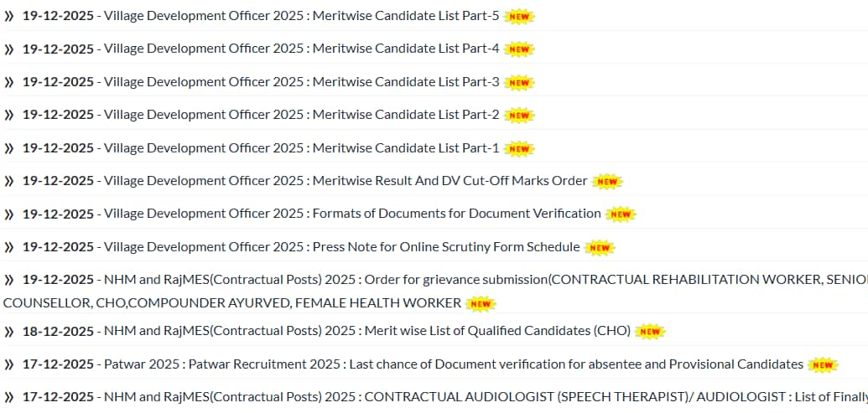Click NEW badge beside Candidate List Part-3
This screenshot has width=868, height=413.
(x=519, y=83)
